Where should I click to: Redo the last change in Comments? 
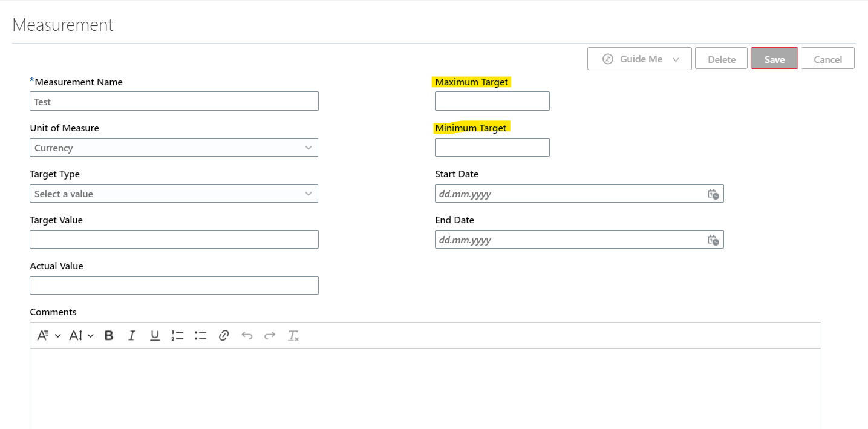coord(269,335)
